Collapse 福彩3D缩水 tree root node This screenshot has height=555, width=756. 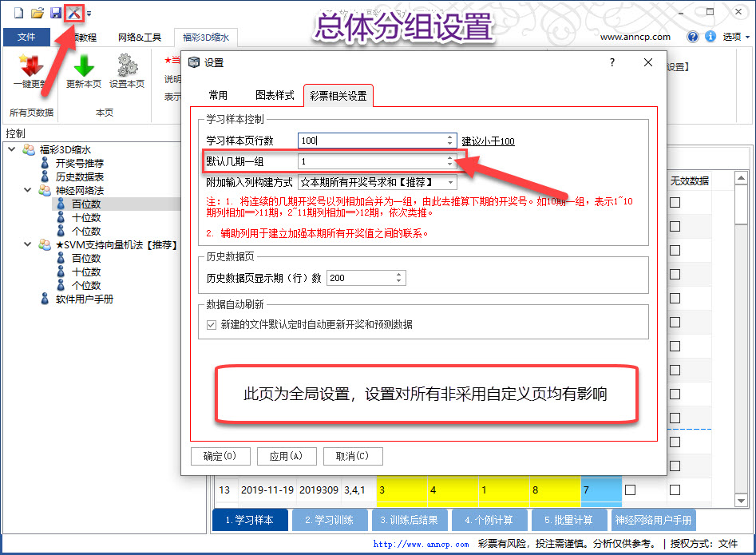(11, 149)
